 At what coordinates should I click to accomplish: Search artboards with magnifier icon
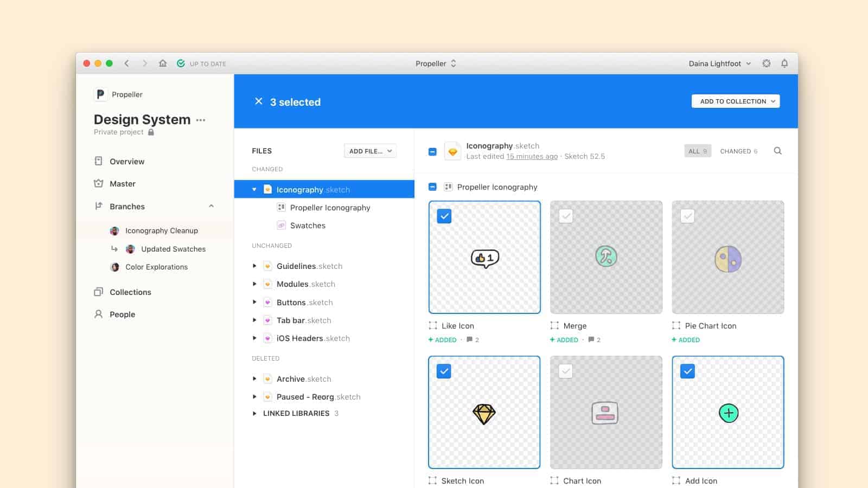pos(777,151)
